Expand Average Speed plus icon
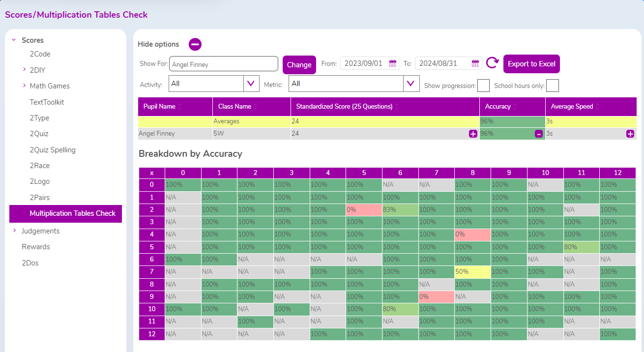The width and height of the screenshot is (644, 352). click(630, 134)
